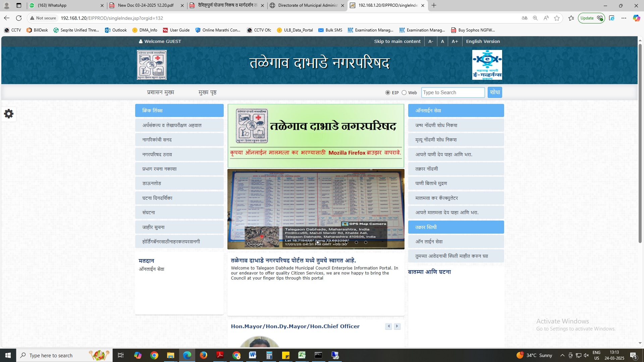Open नागरिकांची सनद quick link

(x=179, y=140)
